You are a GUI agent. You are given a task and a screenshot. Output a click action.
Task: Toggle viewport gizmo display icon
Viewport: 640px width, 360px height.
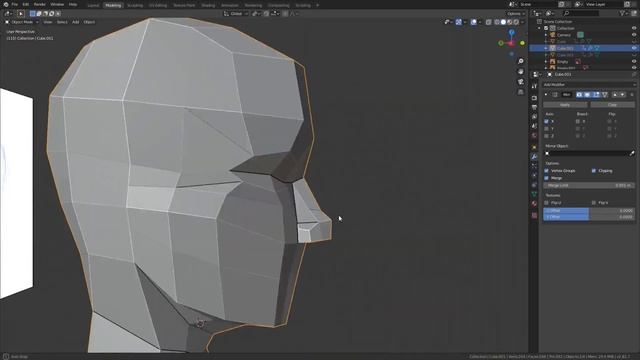[459, 22]
